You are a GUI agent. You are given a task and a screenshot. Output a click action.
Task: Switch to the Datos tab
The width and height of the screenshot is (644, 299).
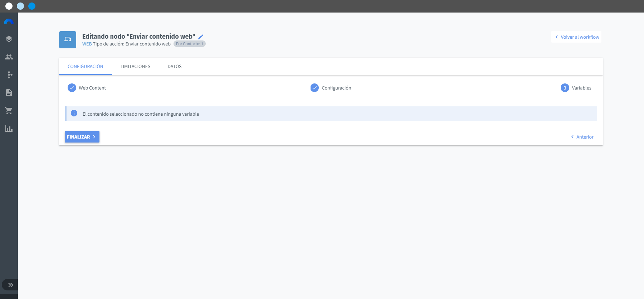pos(175,67)
